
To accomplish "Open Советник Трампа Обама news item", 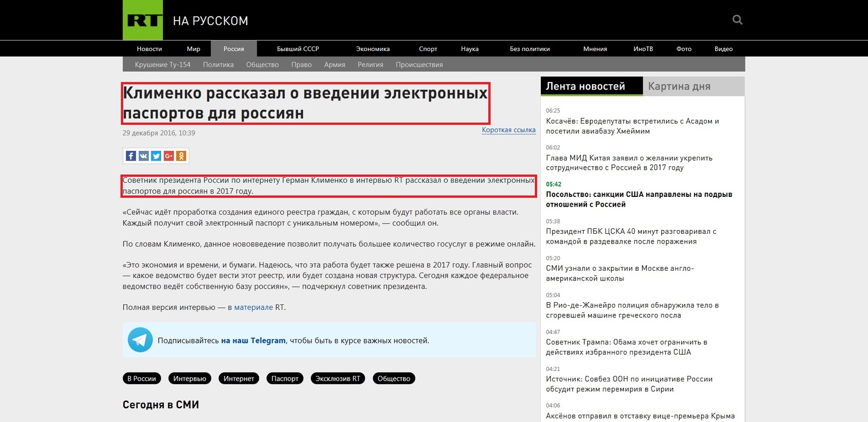I will click(x=627, y=347).
